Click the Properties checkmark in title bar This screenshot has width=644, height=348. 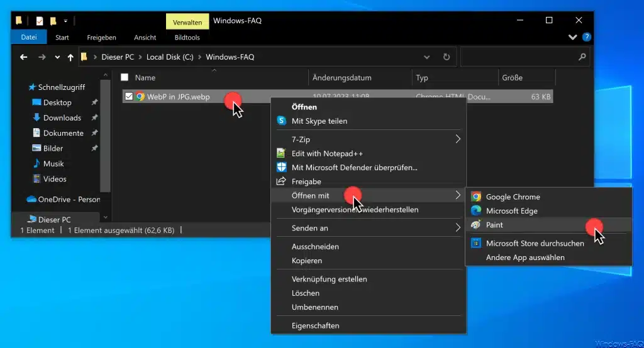click(x=40, y=21)
